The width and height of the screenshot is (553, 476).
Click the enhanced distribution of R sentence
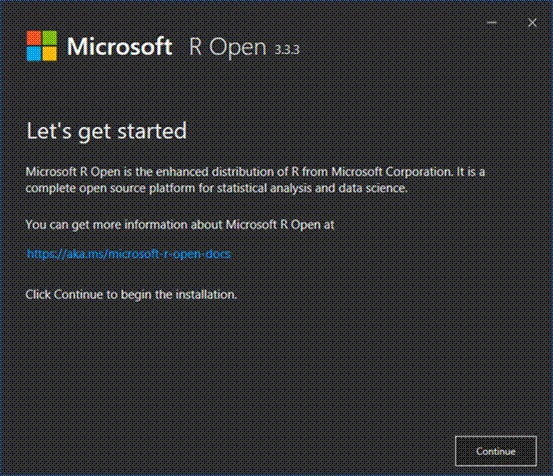(255, 172)
